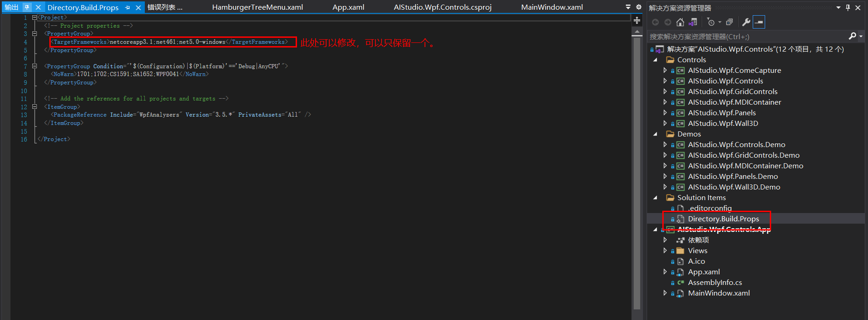Switch views using the Visual Studio solution icon
This screenshot has height=320, width=868.
point(693,22)
